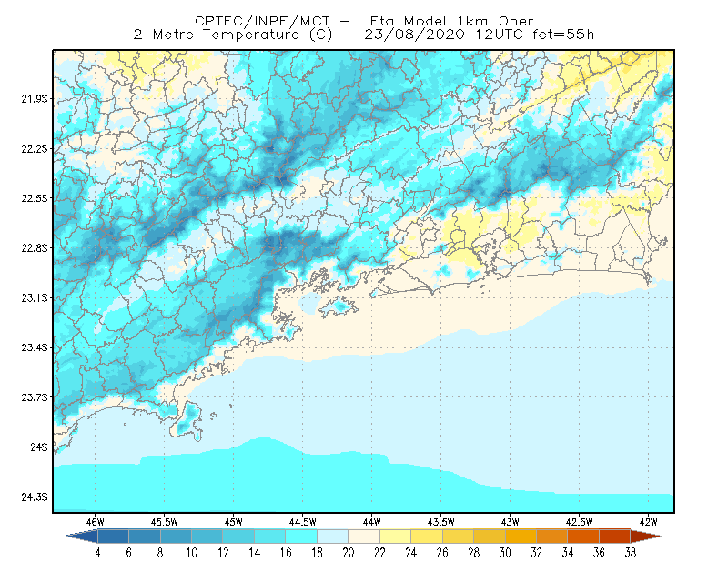Click the 21.9S latitude axis label
This screenshot has width=728, height=562.
[35, 99]
